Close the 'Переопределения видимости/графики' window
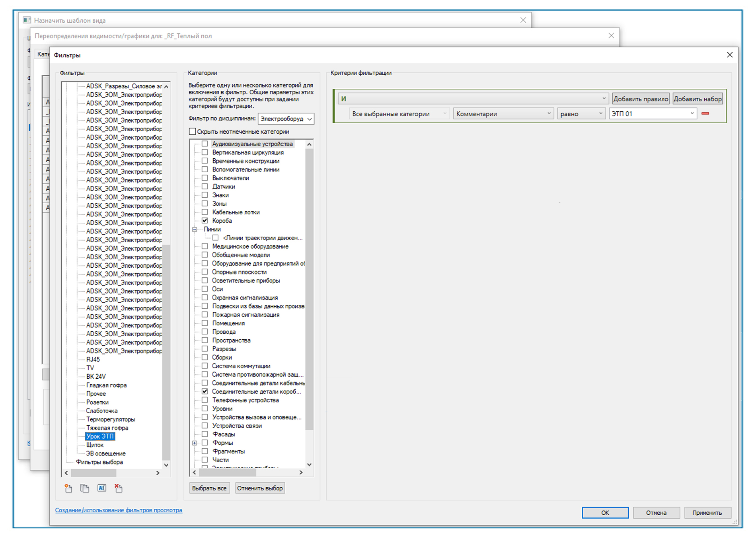The image size is (756, 537). (x=611, y=36)
